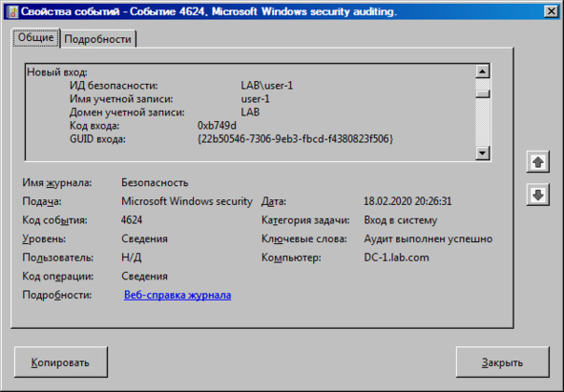Viewport: 564px width, 392px height.
Task: Click description box scroll-up arrow
Action: [x=482, y=72]
